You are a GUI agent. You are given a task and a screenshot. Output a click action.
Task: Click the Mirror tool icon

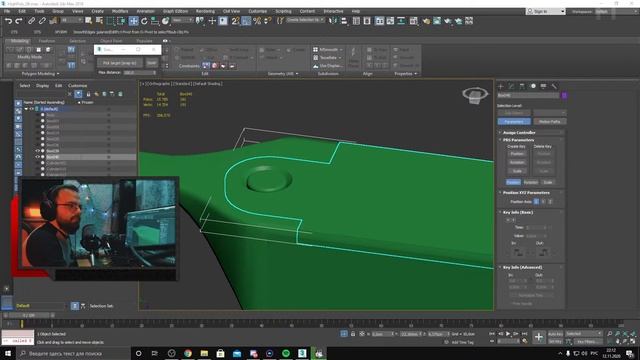[333, 21]
